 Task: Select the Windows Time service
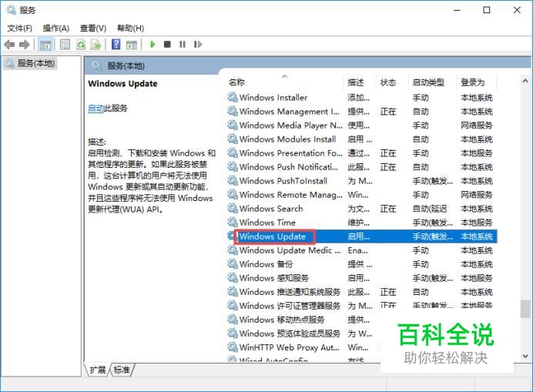coord(362,223)
